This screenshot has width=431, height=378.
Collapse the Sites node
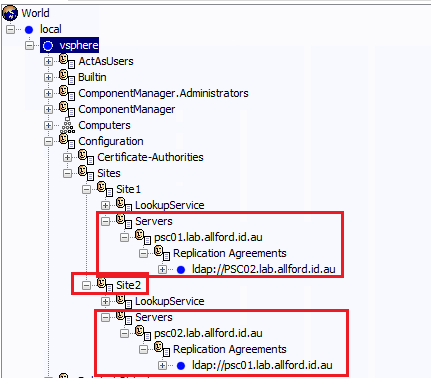pyautogui.click(x=67, y=173)
